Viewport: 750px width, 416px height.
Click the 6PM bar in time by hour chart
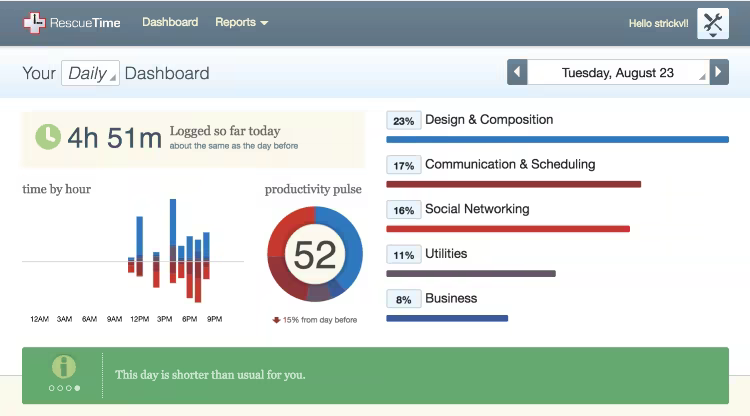tap(189, 260)
